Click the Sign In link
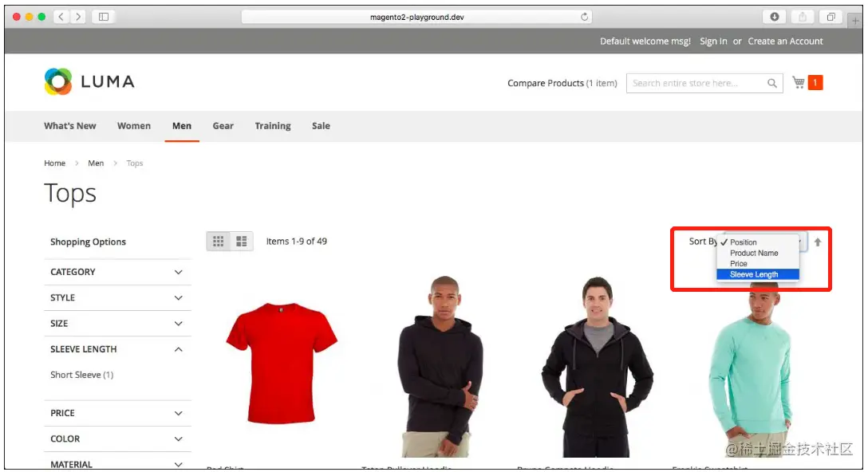Viewport: 868px width, 472px height. tap(713, 41)
